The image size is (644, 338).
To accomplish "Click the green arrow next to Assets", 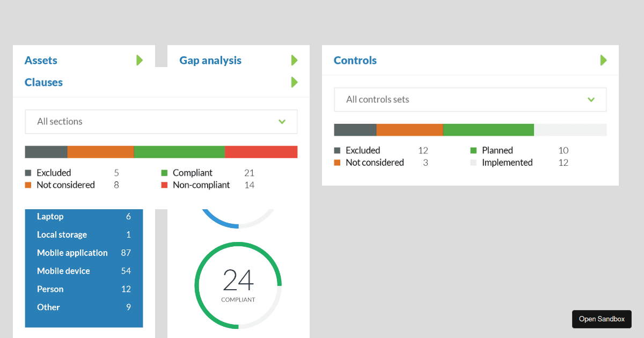I will (140, 60).
